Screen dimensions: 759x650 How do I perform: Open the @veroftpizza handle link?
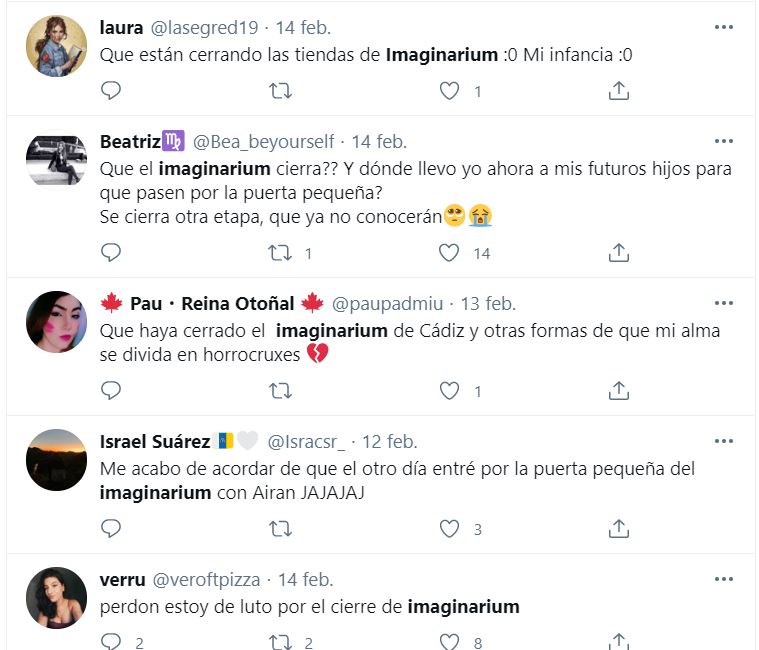(206, 580)
